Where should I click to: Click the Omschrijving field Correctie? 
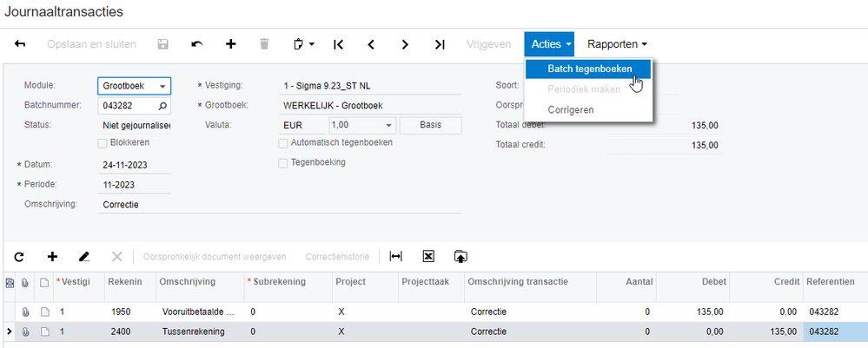(279, 205)
